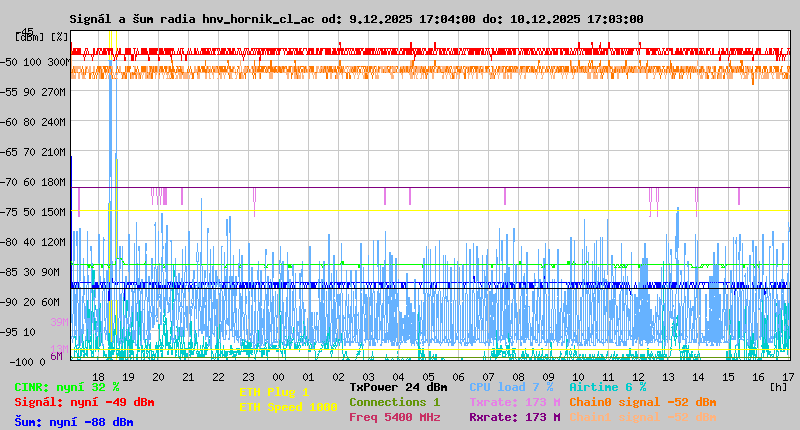
Task: Click the Rxrate 173 M legend entry
Action: (x=514, y=417)
